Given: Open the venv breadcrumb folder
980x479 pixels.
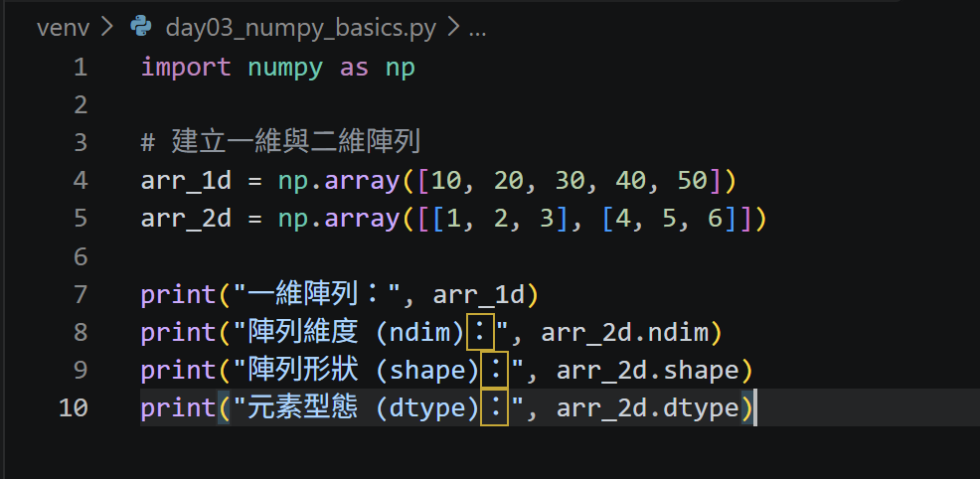Looking at the screenshot, I should tap(64, 28).
